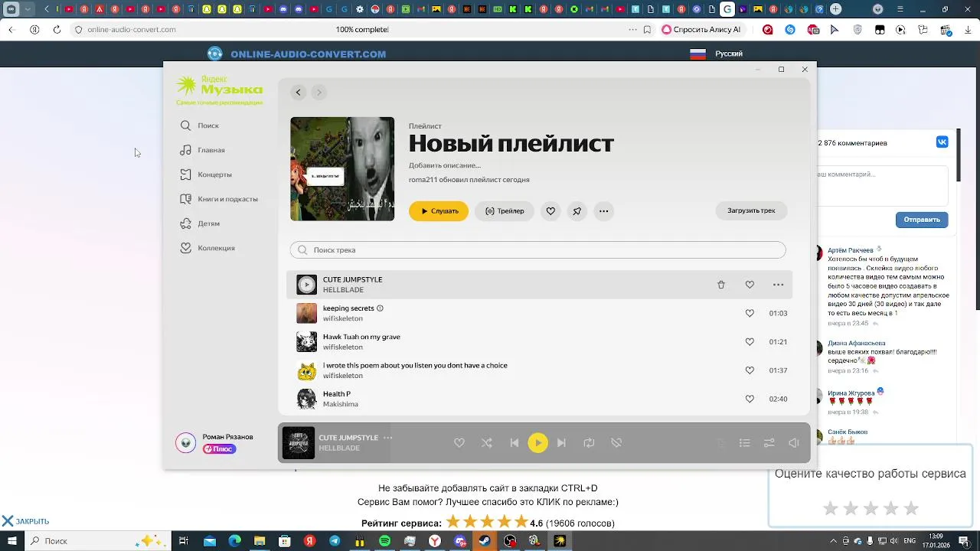Open Windows Start menu
The height and width of the screenshot is (551, 980).
(11, 541)
